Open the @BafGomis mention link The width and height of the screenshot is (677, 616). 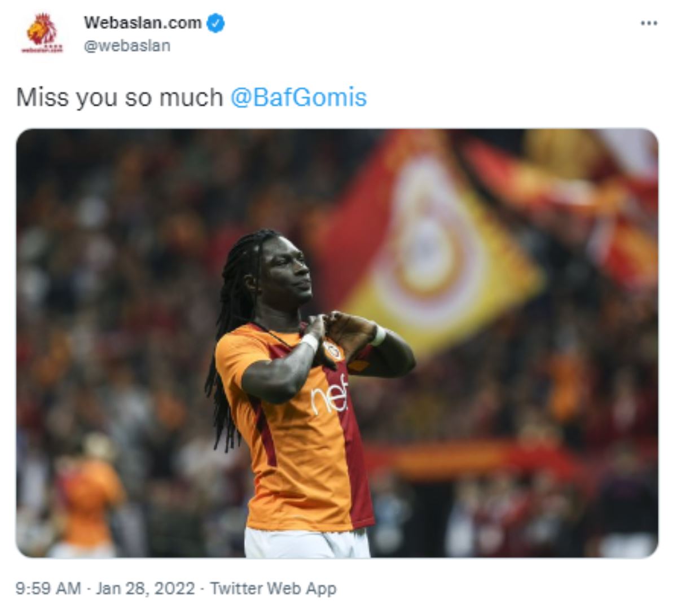[x=298, y=98]
